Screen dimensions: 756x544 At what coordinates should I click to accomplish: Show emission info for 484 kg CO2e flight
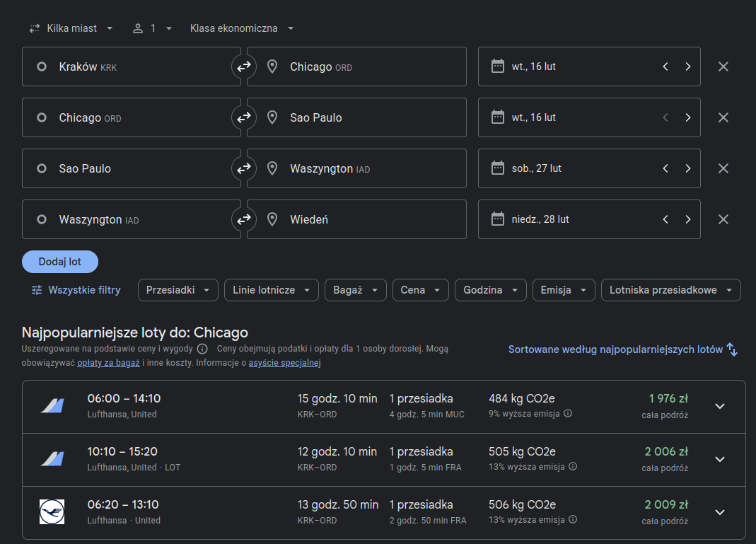pos(568,413)
